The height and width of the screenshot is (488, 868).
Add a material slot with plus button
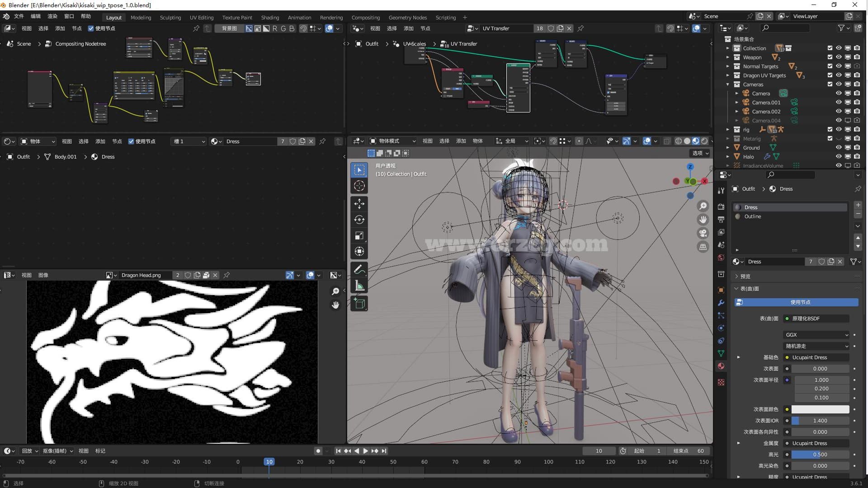point(858,205)
